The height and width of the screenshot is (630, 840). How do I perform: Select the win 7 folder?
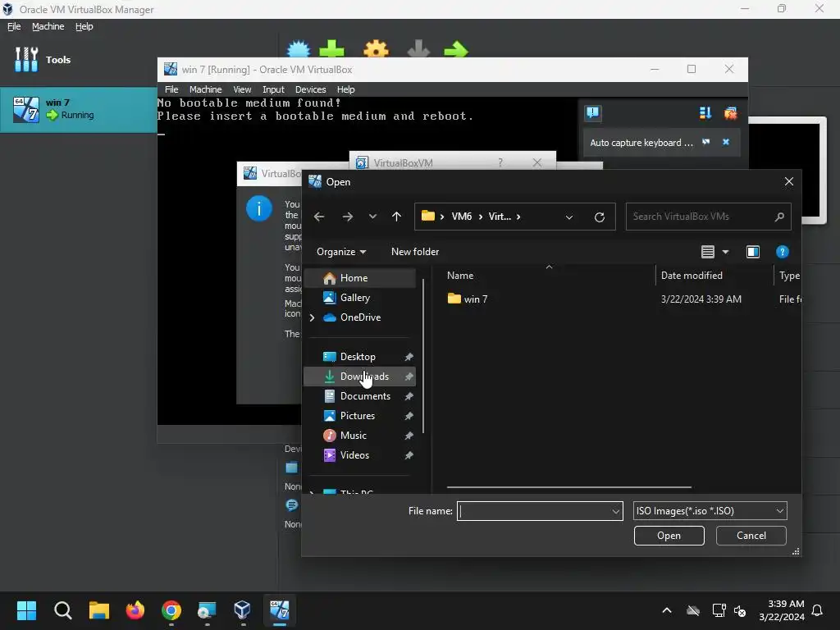(x=468, y=299)
